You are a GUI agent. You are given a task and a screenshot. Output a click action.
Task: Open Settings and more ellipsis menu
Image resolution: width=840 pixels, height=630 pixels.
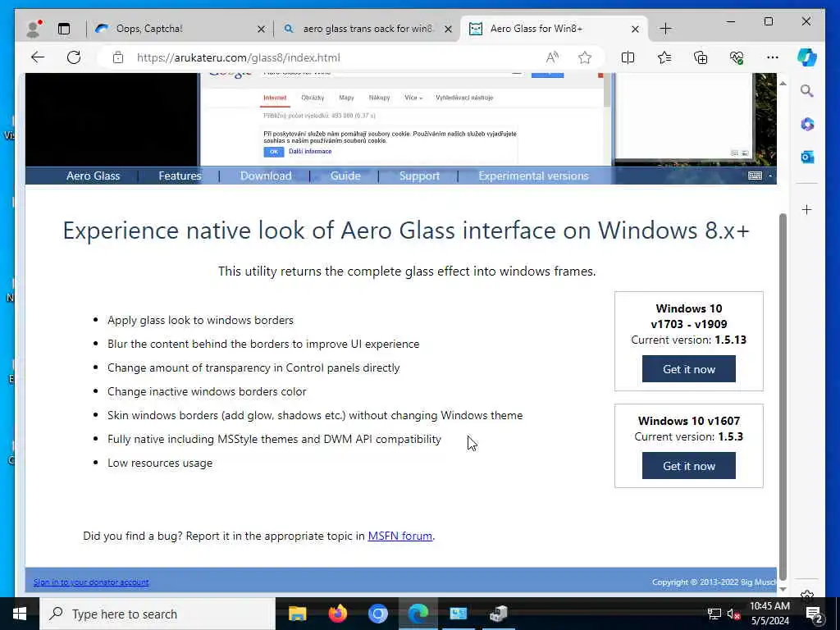773,57
